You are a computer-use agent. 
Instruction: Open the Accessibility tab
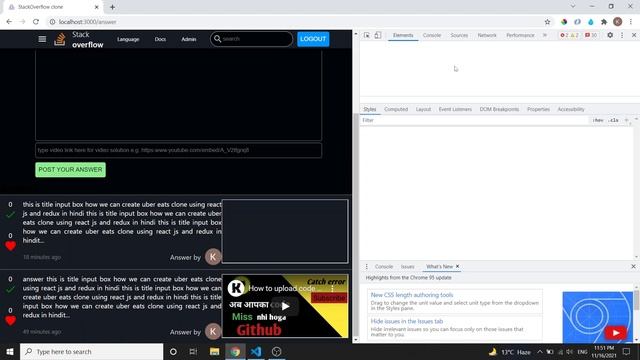point(571,109)
